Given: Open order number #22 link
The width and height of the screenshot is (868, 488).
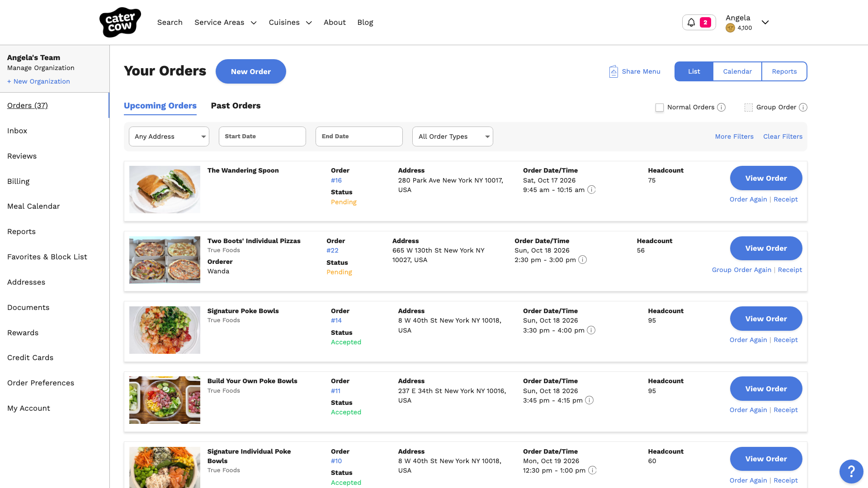Looking at the screenshot, I should (332, 250).
